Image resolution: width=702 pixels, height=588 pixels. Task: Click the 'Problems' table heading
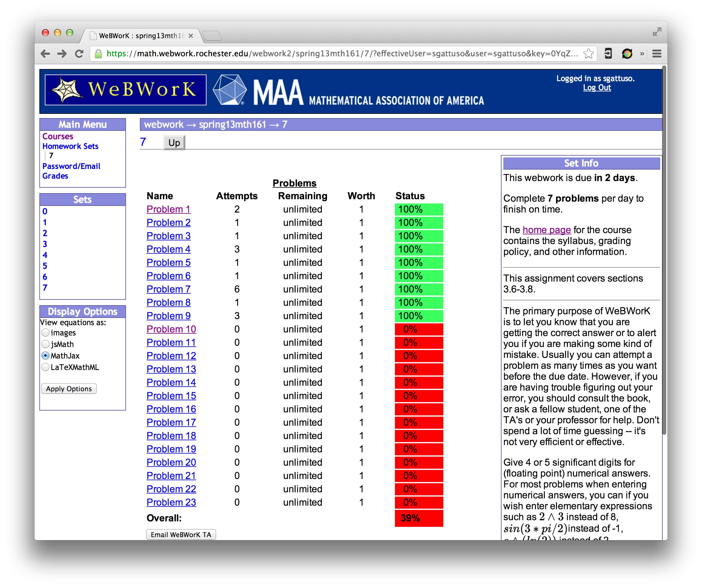[x=294, y=183]
